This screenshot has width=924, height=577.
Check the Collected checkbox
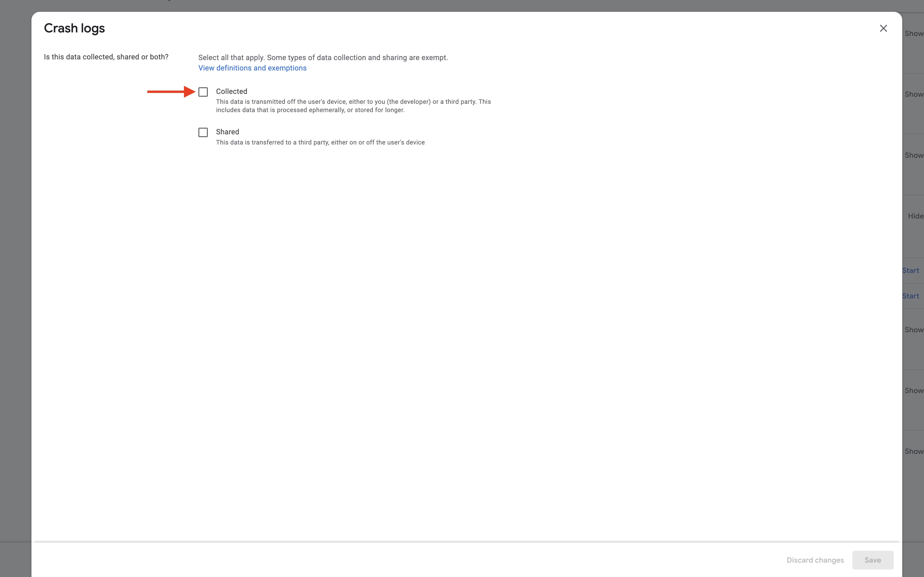point(203,92)
